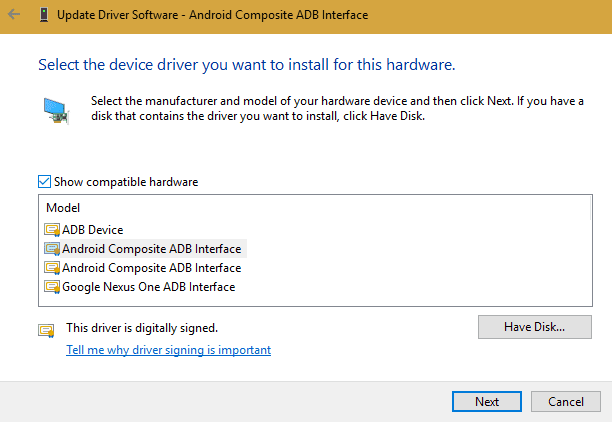Click the Google Nexus One entry's certificate icon

click(x=52, y=287)
